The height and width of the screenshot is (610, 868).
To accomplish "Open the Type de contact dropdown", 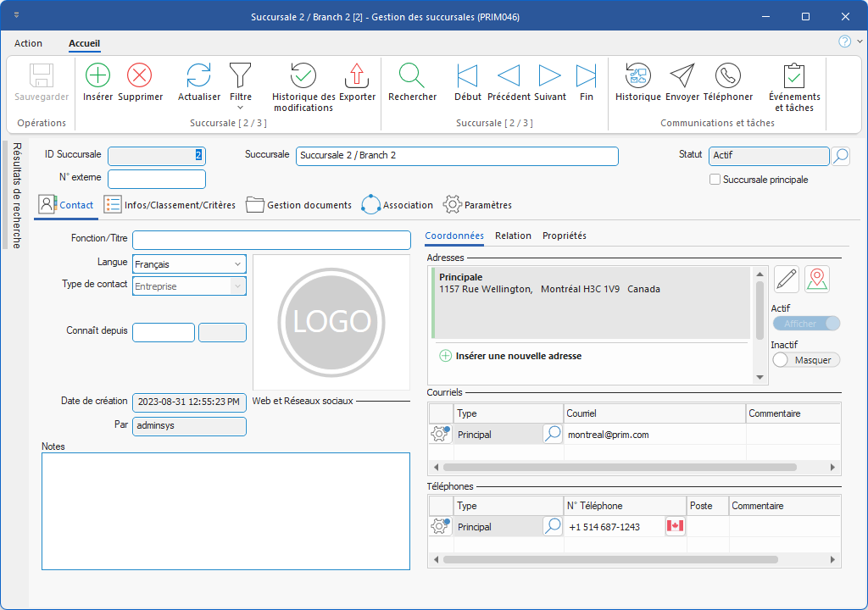I will [237, 286].
